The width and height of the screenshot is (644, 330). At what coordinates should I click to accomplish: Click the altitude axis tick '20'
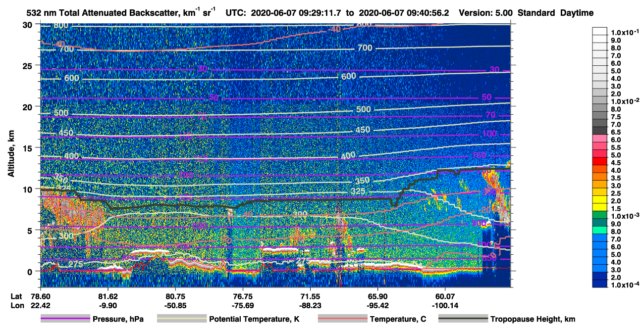(28, 107)
